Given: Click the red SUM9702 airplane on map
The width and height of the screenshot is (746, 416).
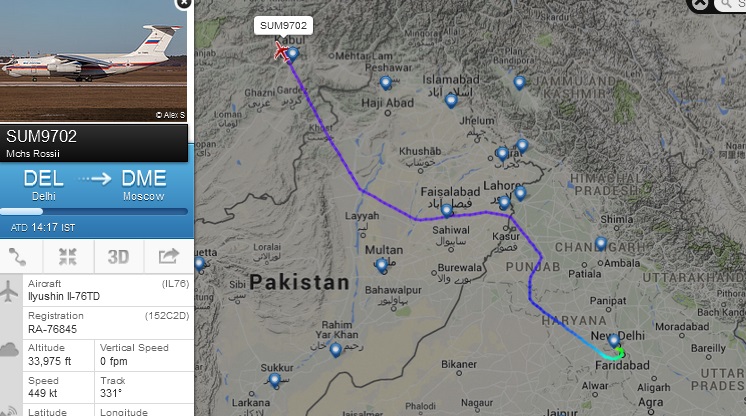Looking at the screenshot, I should pos(282,51).
